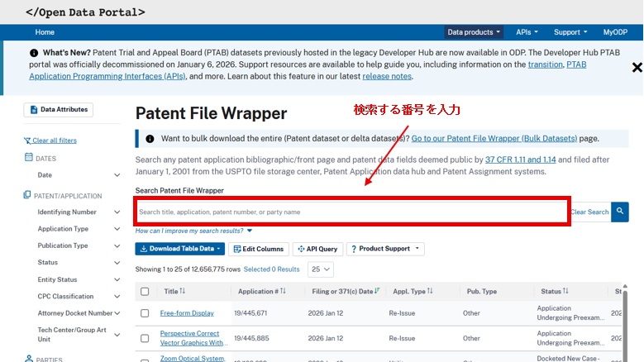Expand the Entity Status filter
The height and width of the screenshot is (362, 644).
pyautogui.click(x=117, y=279)
